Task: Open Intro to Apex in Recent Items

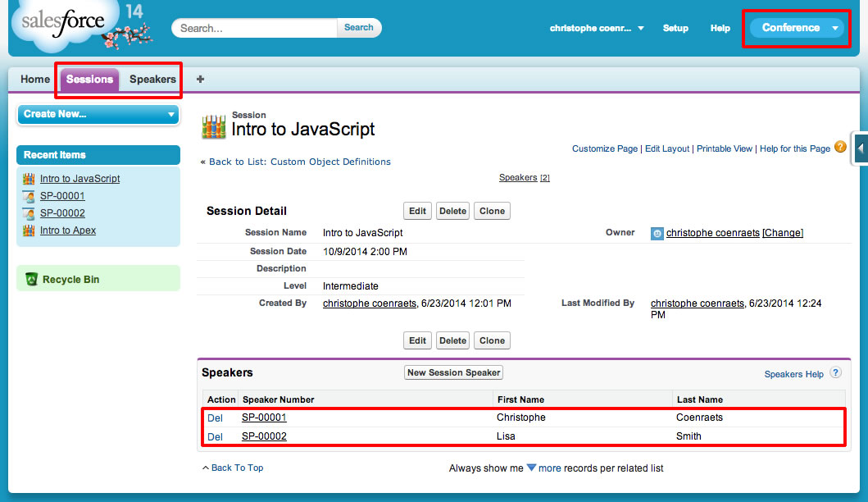Action: (67, 230)
